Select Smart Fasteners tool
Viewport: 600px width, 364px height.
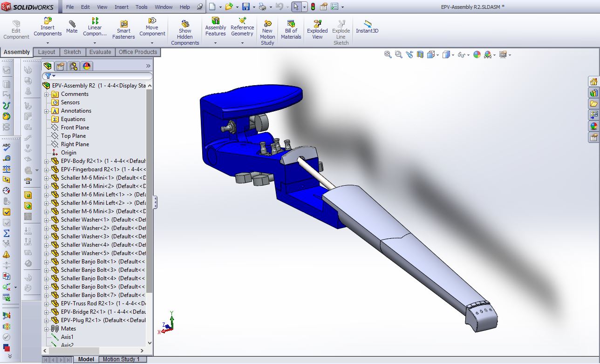point(123,30)
